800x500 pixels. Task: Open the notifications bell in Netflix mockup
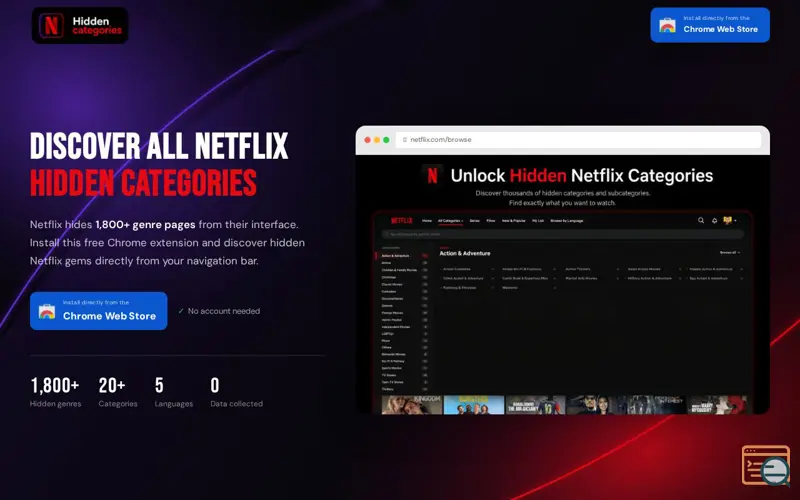point(714,220)
